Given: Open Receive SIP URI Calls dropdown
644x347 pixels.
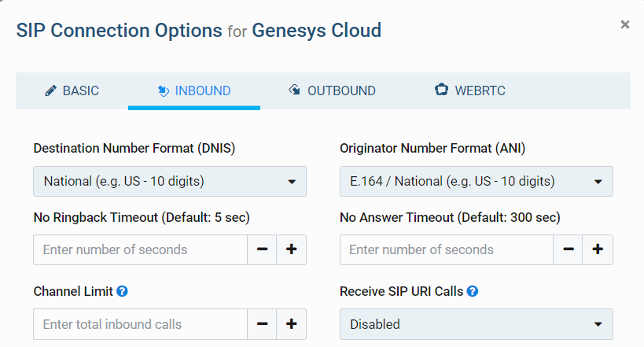Looking at the screenshot, I should coord(476,324).
